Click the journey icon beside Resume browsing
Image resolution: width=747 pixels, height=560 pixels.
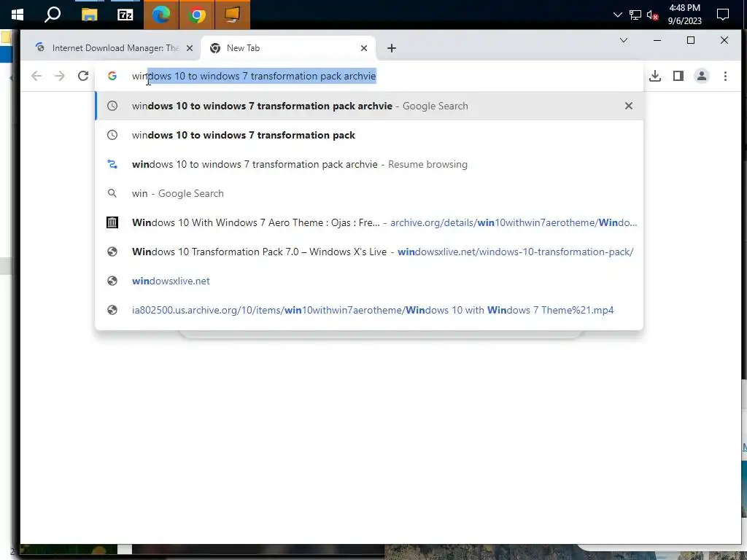point(112,164)
